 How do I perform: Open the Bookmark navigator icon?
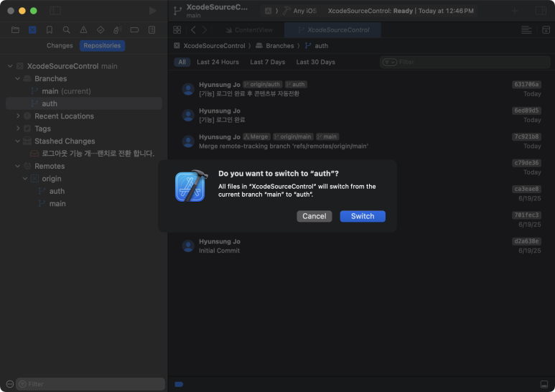[x=50, y=30]
